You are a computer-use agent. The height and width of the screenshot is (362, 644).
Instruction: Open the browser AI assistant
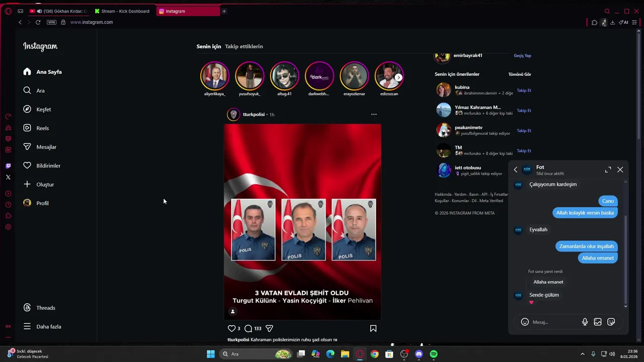coord(624,22)
